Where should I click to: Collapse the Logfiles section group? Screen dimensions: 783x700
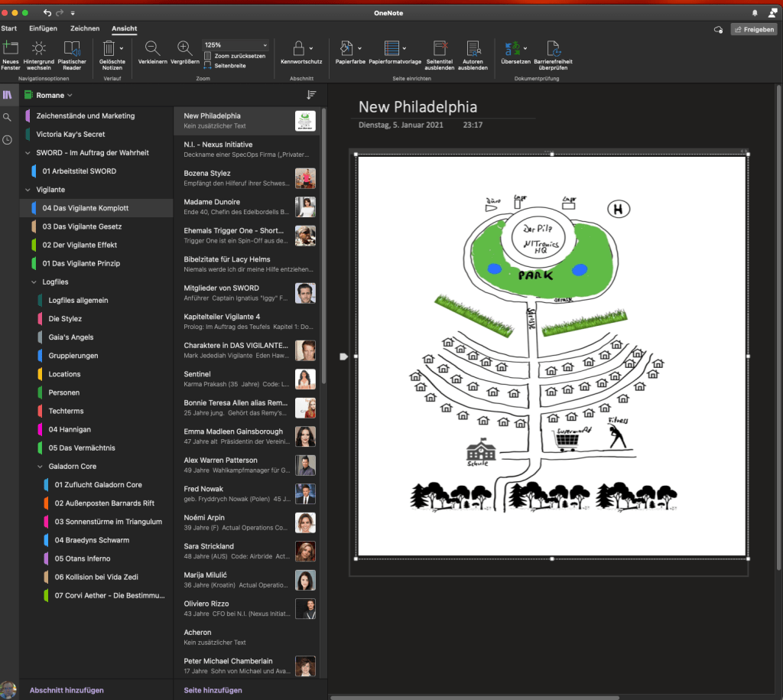tap(33, 282)
